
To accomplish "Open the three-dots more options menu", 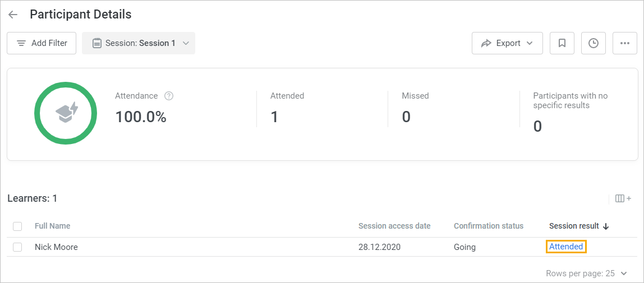I will [x=625, y=43].
